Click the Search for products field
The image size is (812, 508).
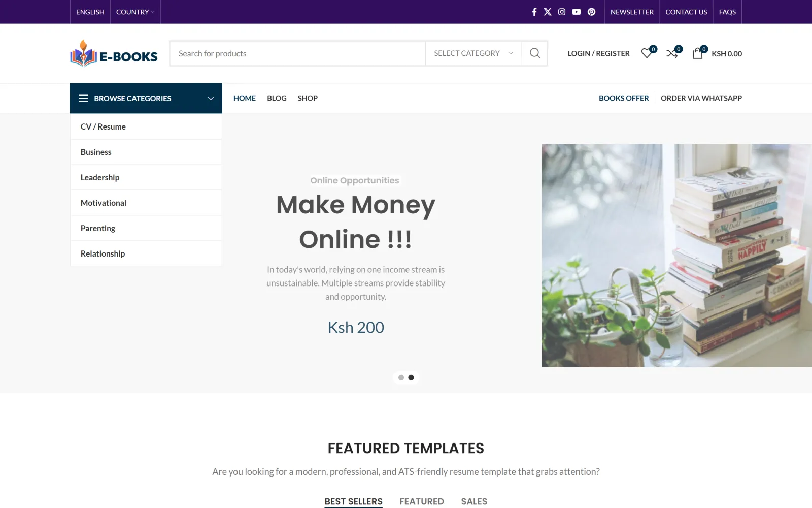(x=298, y=53)
